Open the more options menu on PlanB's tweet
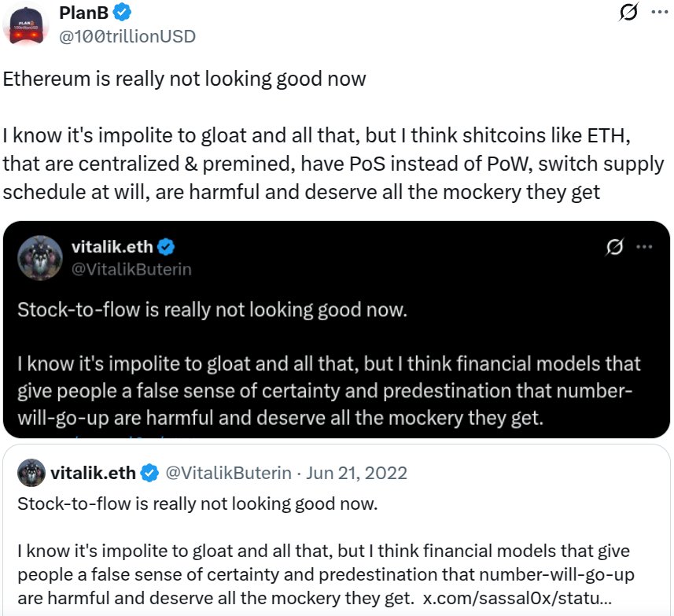The width and height of the screenshot is (674, 616). click(x=661, y=13)
